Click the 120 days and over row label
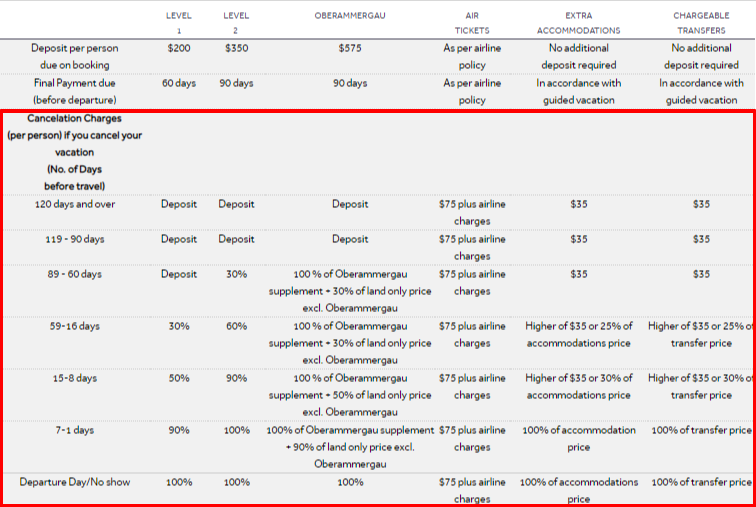This screenshot has height=507, width=756. (75, 204)
